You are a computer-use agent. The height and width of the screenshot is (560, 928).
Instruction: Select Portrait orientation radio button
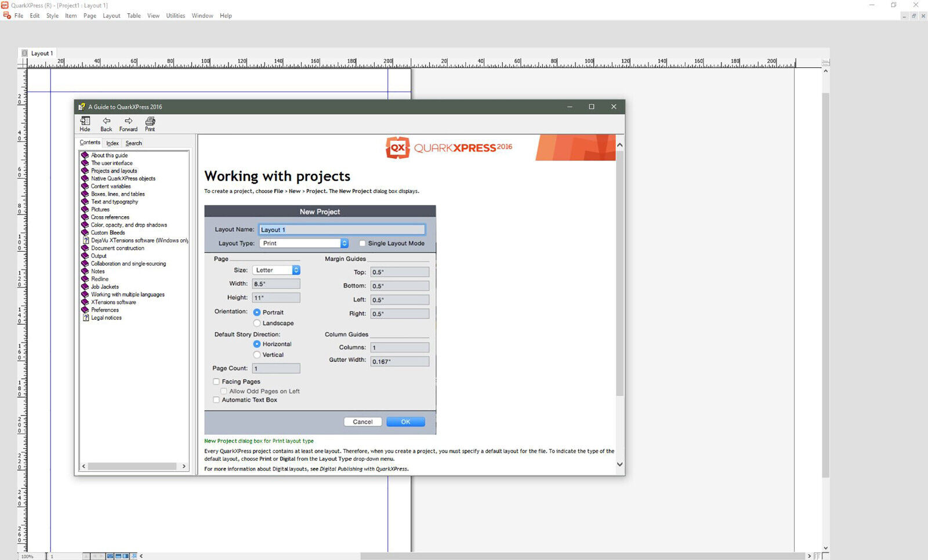click(257, 312)
